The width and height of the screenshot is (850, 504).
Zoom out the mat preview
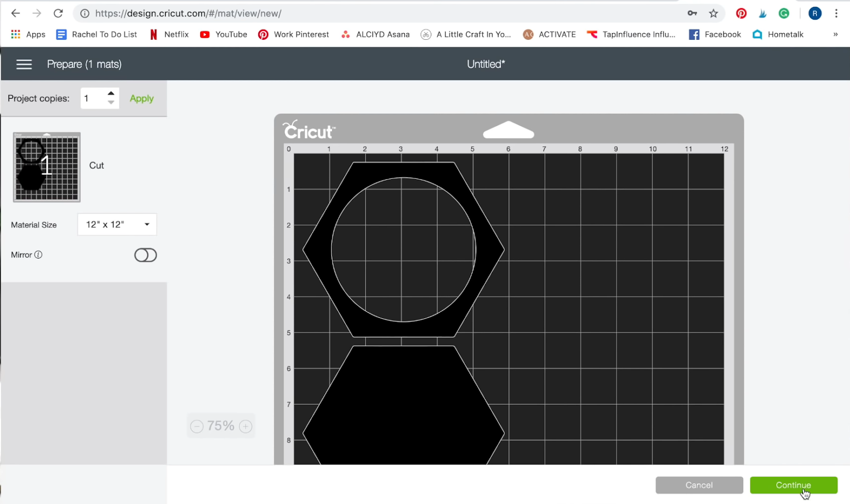point(197,426)
